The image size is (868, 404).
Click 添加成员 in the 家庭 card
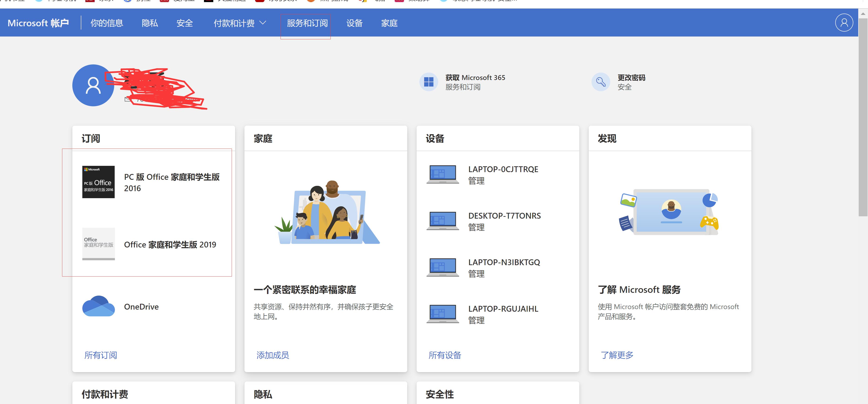pyautogui.click(x=273, y=355)
